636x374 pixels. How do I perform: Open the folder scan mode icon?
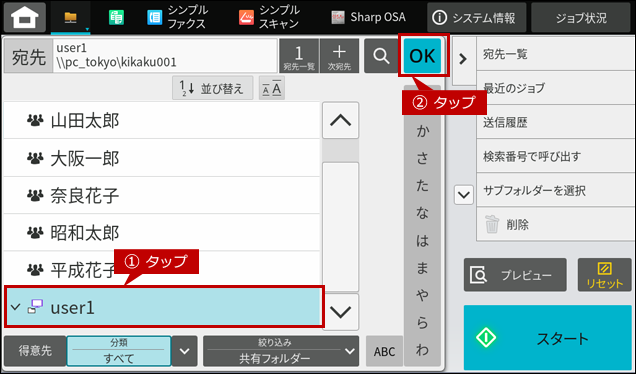(71, 17)
